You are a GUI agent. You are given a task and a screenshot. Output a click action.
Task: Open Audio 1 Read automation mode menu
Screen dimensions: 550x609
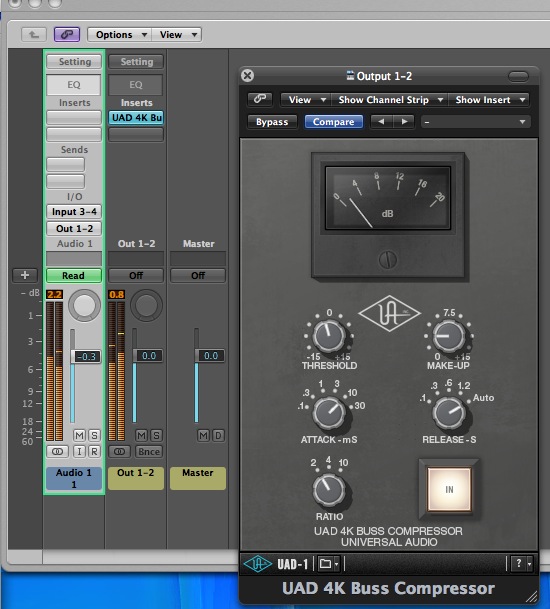point(73,275)
